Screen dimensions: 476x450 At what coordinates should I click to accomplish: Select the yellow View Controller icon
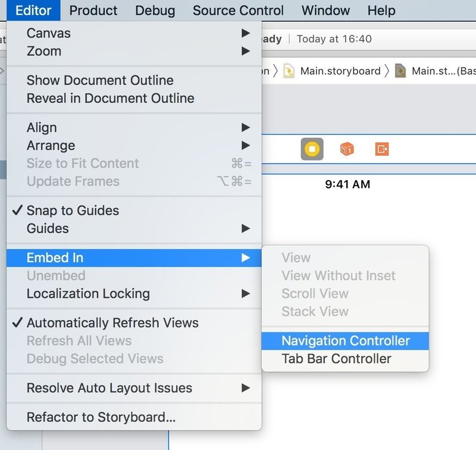(x=312, y=149)
